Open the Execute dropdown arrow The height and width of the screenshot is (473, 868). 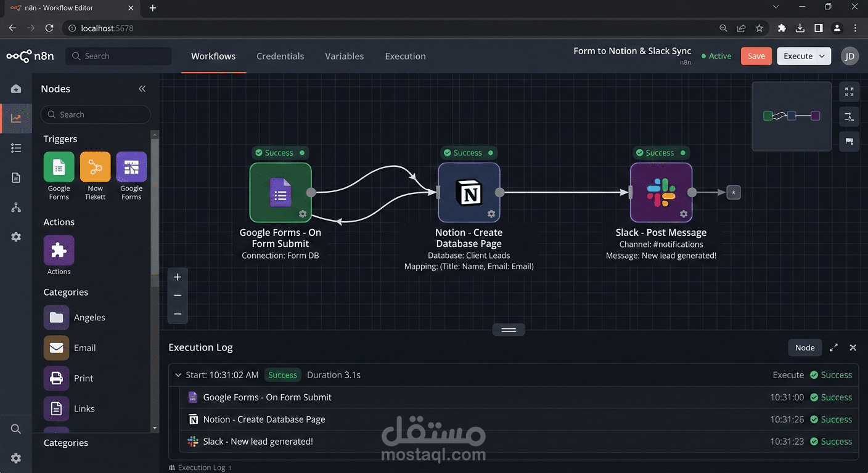tap(823, 56)
